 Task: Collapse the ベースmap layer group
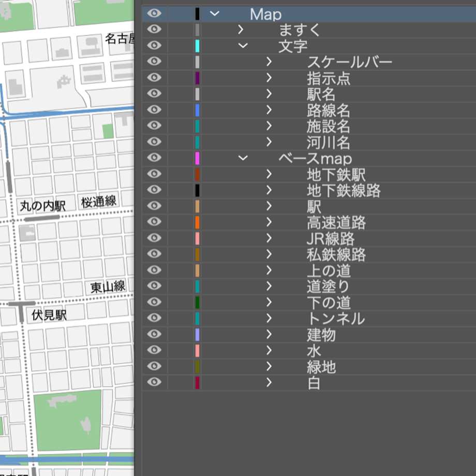point(243,158)
